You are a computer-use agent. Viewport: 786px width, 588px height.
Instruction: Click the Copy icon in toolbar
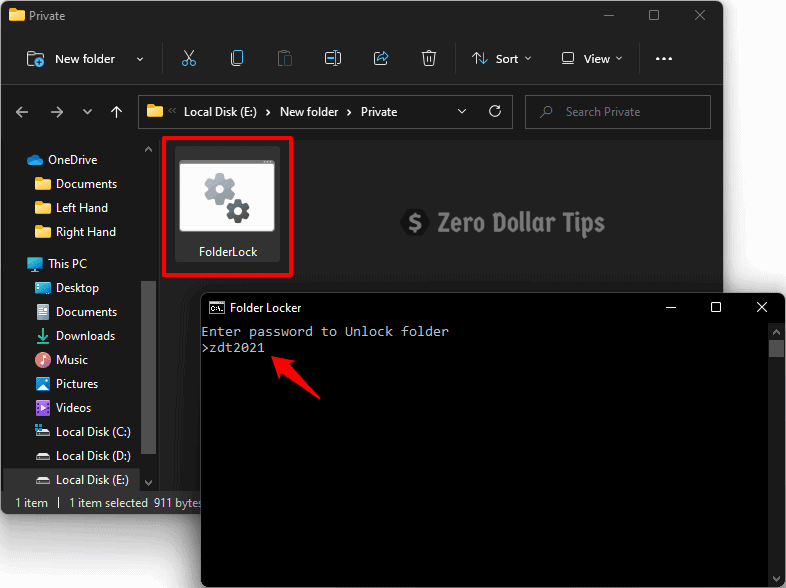coord(237,59)
